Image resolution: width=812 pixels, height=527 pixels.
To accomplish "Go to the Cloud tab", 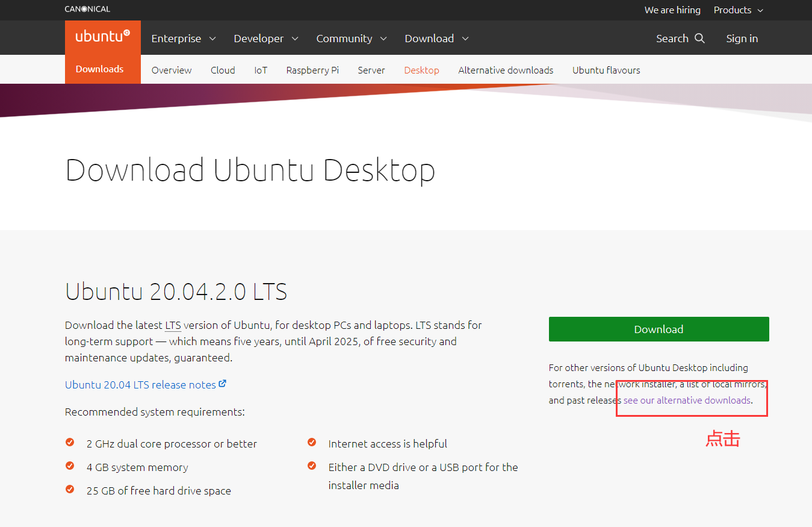I will coord(223,70).
